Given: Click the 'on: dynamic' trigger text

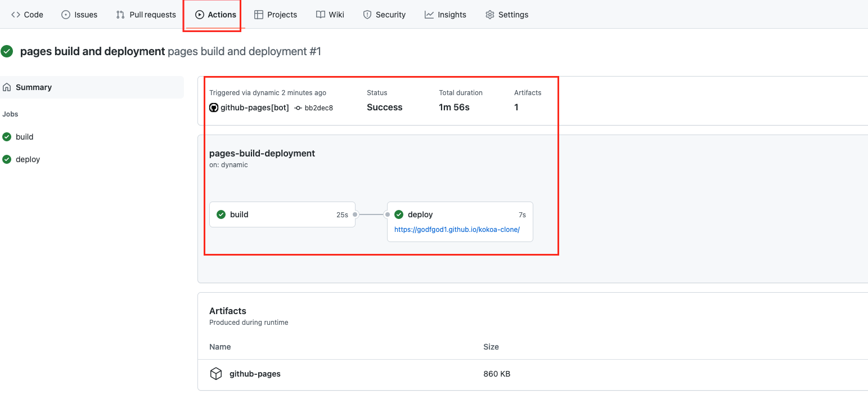Looking at the screenshot, I should point(228,165).
